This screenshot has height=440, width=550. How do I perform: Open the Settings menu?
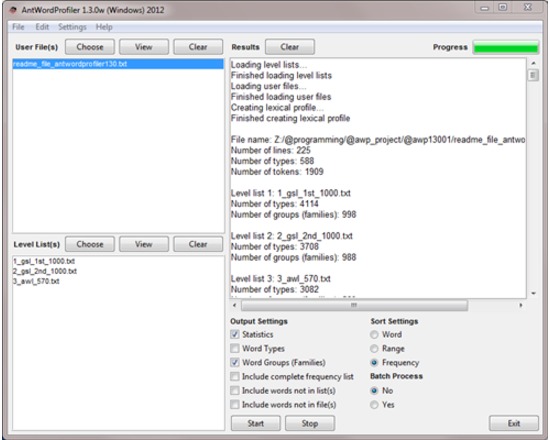(72, 27)
